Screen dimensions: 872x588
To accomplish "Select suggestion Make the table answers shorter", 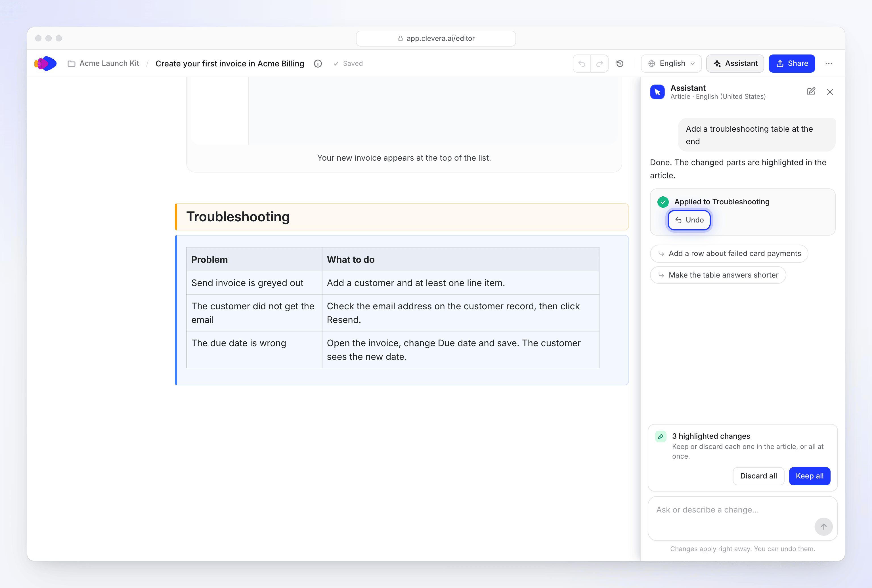I will point(718,275).
